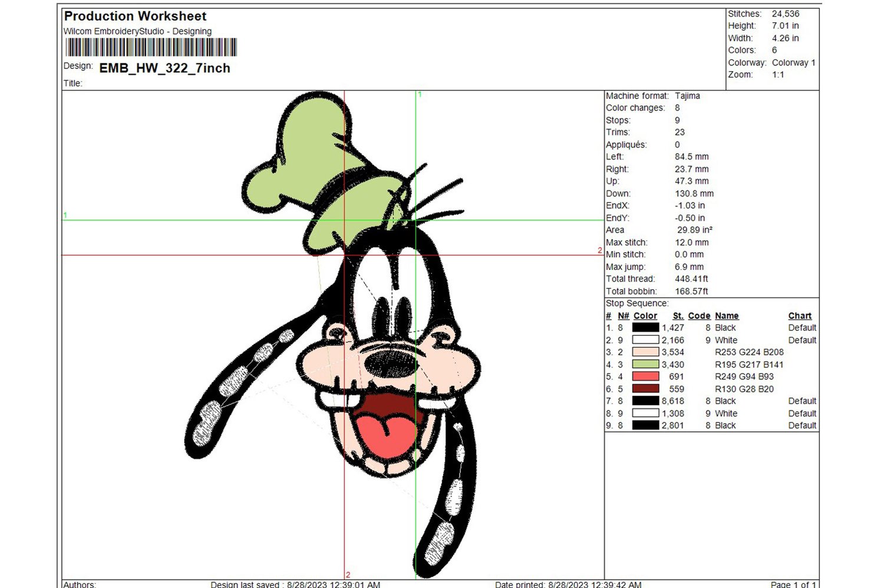Click the EndY value "-0.50 in"

point(690,218)
